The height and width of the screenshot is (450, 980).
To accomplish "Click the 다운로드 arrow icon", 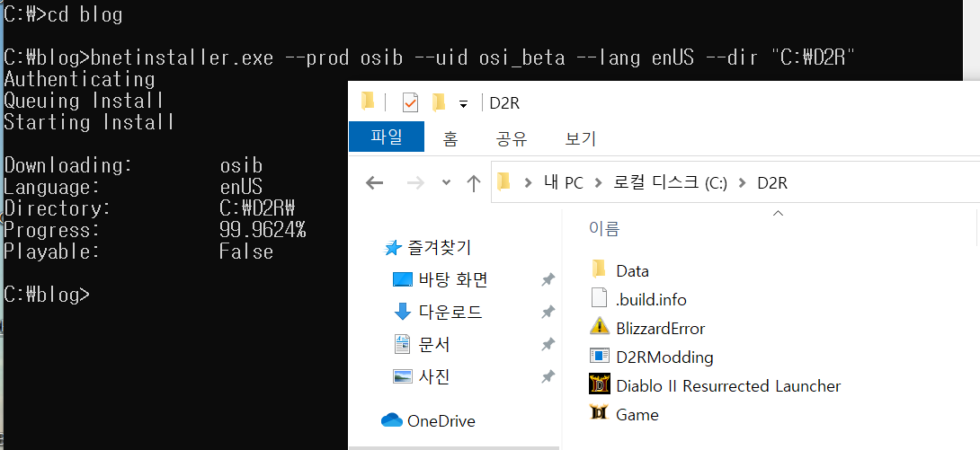I will coord(403,312).
